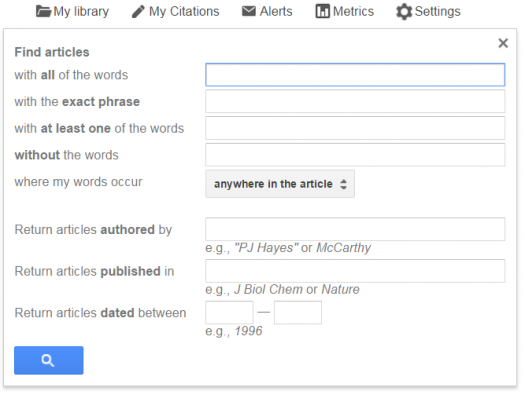Focus the 'all of the words' field
The height and width of the screenshot is (395, 525).
pyautogui.click(x=355, y=75)
